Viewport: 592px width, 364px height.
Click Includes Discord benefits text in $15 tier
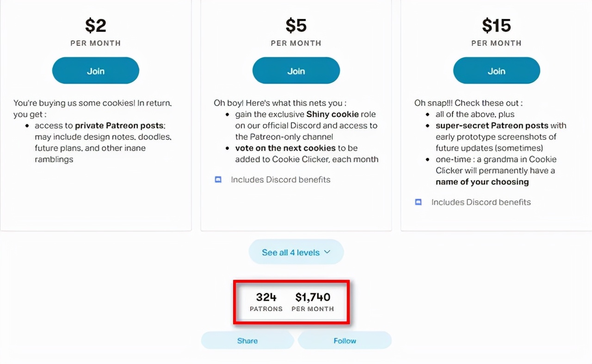click(x=481, y=202)
